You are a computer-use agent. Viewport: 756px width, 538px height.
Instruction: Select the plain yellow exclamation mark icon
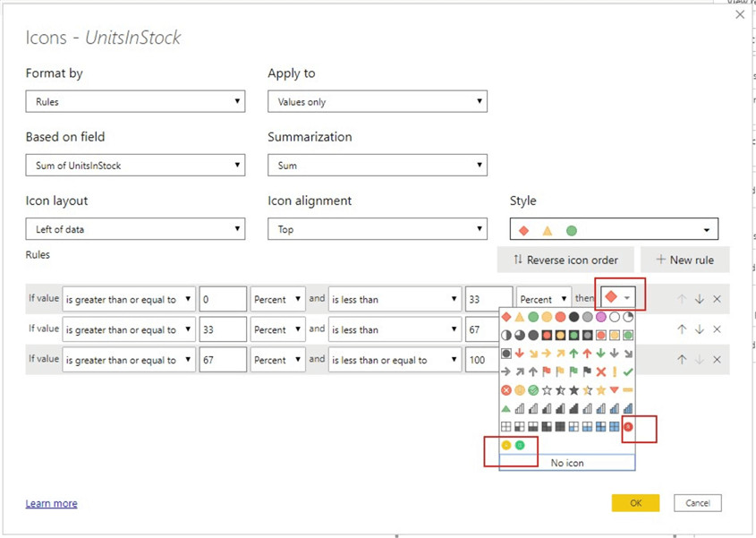point(615,372)
